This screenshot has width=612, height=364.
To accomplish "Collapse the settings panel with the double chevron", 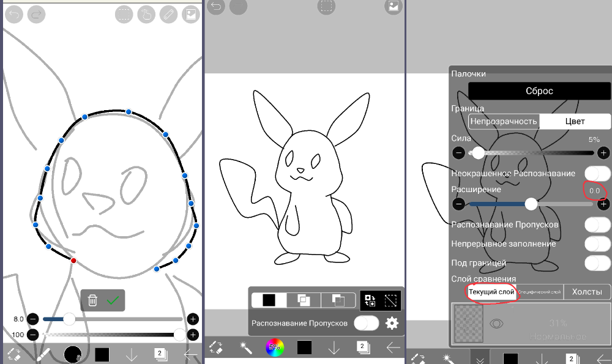I will pos(480,357).
